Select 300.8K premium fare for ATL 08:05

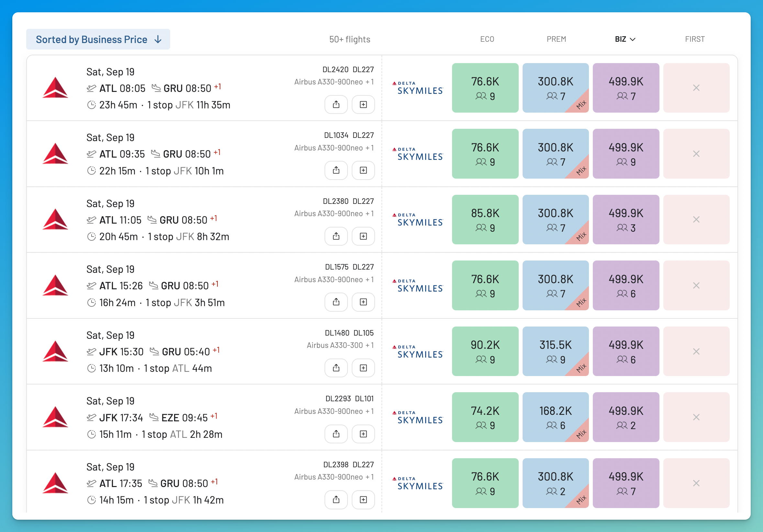(555, 88)
